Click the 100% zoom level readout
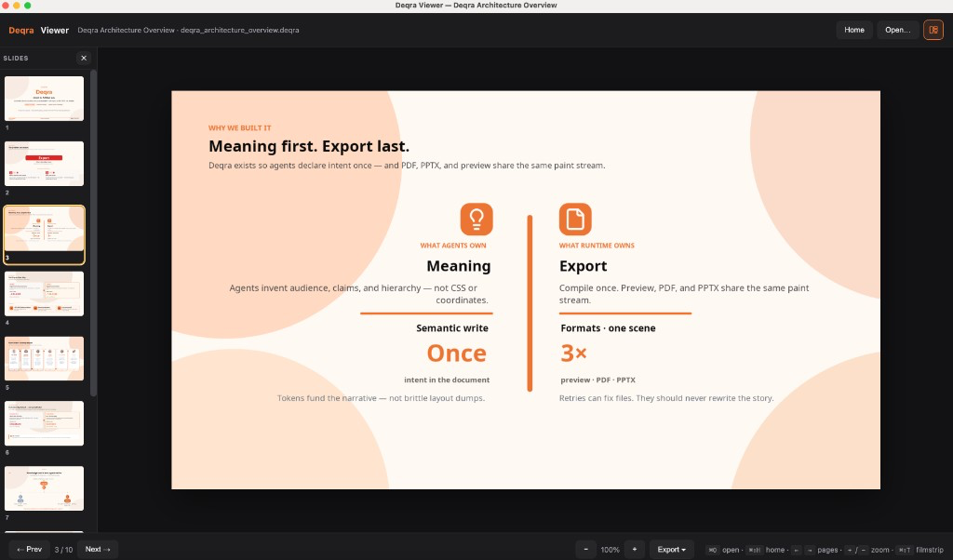The height and width of the screenshot is (560, 953). point(611,550)
